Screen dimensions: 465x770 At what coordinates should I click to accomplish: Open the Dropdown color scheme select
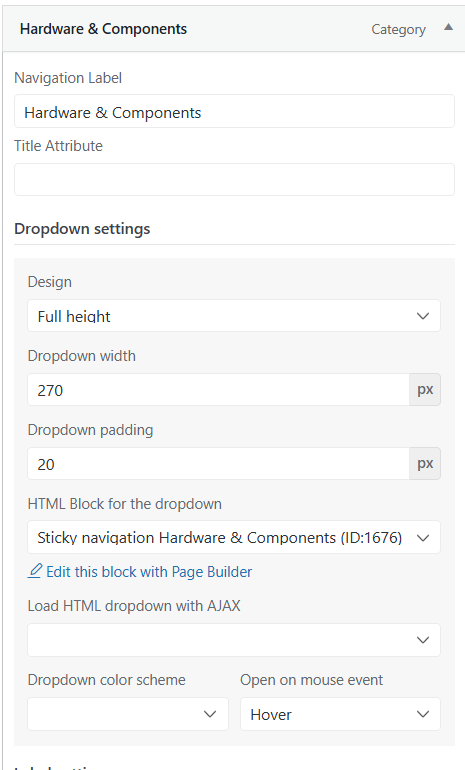[x=128, y=714]
